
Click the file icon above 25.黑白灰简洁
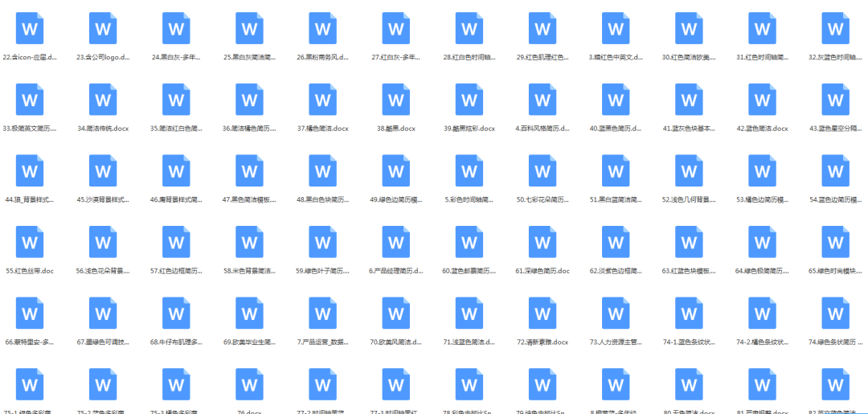250,28
